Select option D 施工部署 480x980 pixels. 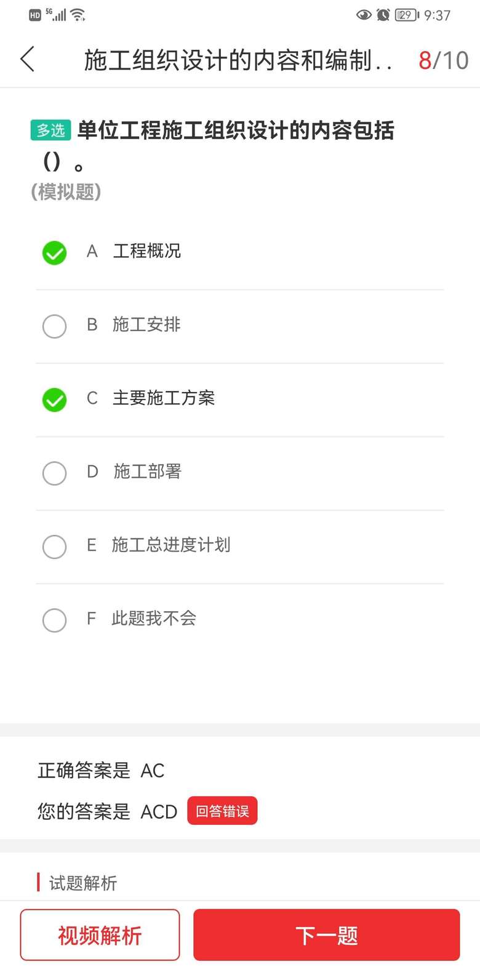tap(54, 473)
